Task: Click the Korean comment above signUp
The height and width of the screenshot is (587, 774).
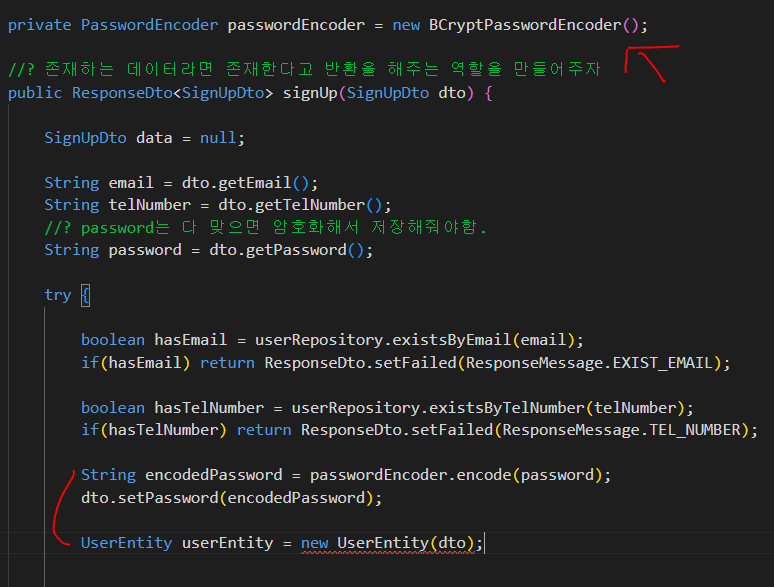Action: [x=304, y=69]
